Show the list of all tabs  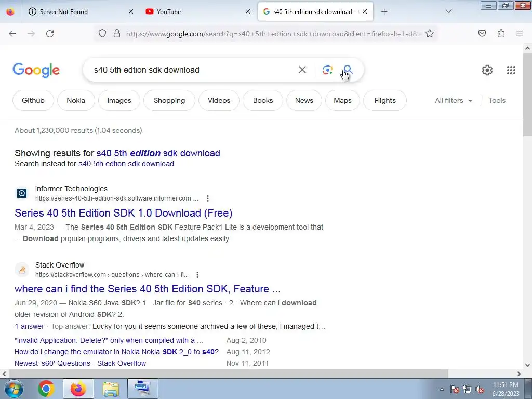tap(448, 12)
